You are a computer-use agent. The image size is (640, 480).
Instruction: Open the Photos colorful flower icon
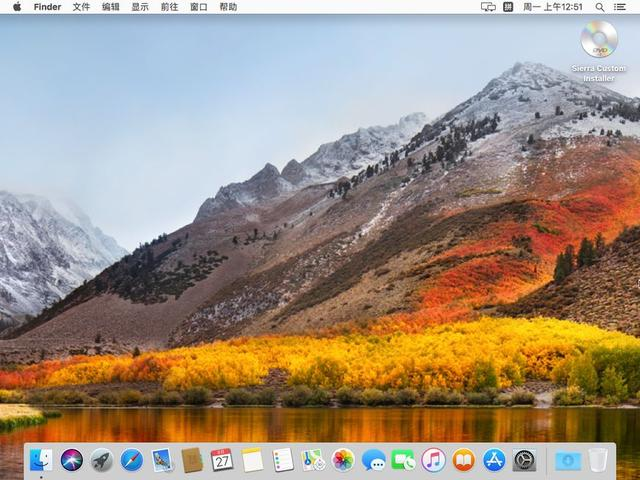coord(343,460)
